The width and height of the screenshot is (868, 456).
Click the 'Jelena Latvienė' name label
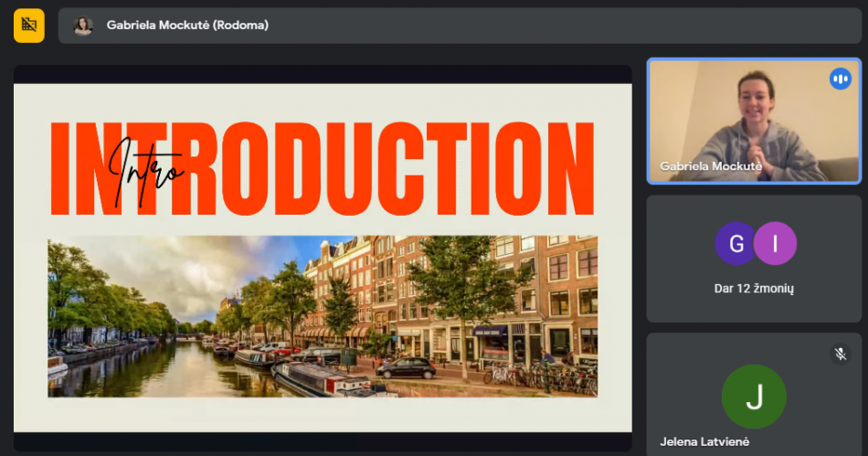coord(704,441)
